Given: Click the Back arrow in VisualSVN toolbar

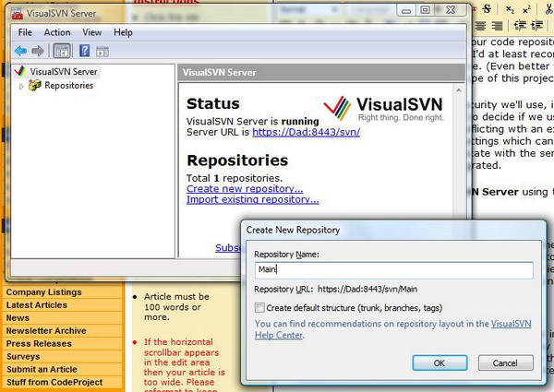Looking at the screenshot, I should 21,51.
